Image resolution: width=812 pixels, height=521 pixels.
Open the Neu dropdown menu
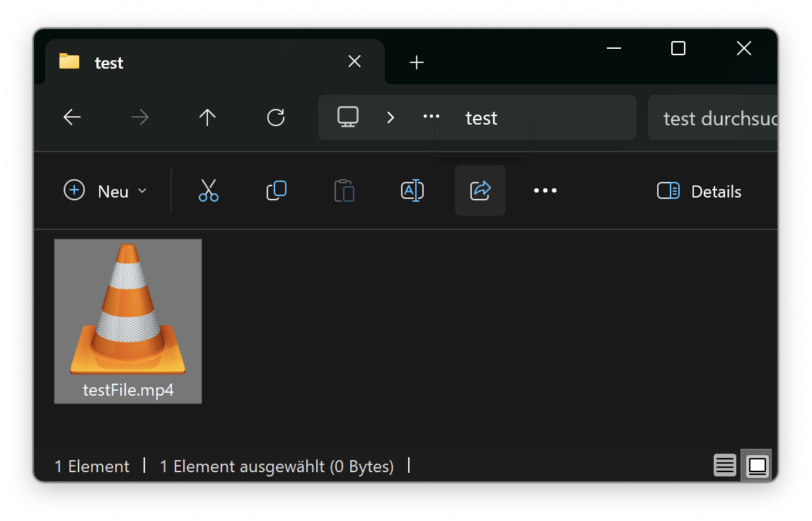pos(105,191)
